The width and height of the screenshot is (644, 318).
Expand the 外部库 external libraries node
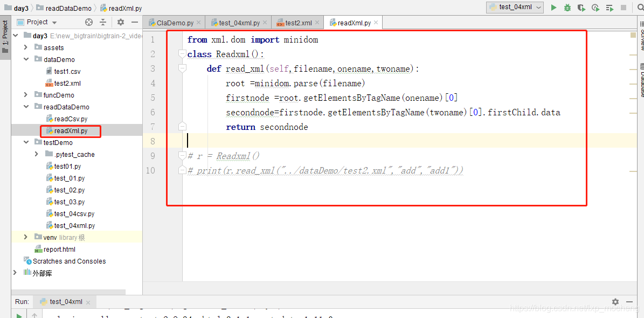(x=15, y=273)
